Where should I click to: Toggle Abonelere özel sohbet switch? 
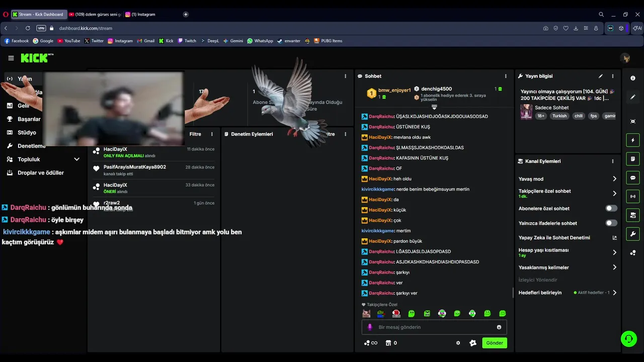pyautogui.click(x=611, y=208)
